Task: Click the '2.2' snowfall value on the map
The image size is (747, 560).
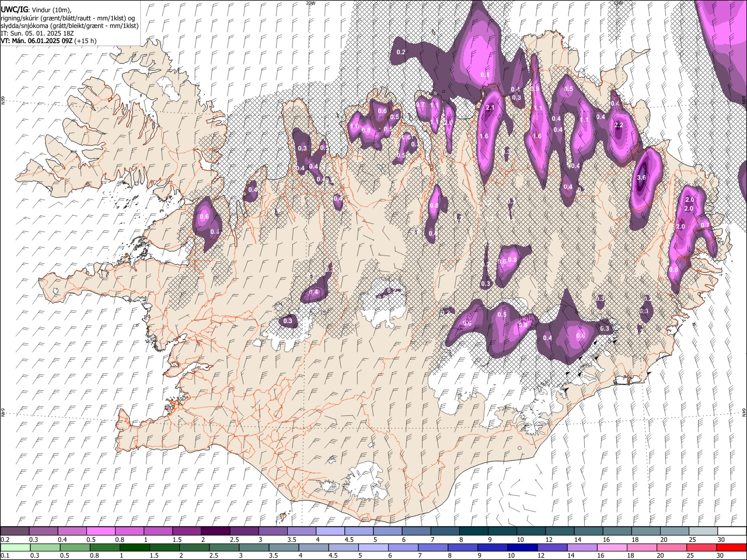Action: click(619, 125)
